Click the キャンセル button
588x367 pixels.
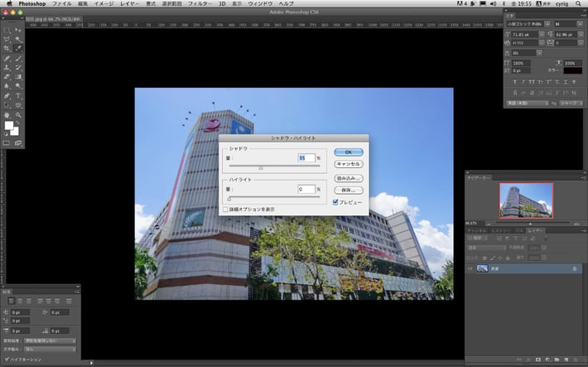[x=348, y=164]
